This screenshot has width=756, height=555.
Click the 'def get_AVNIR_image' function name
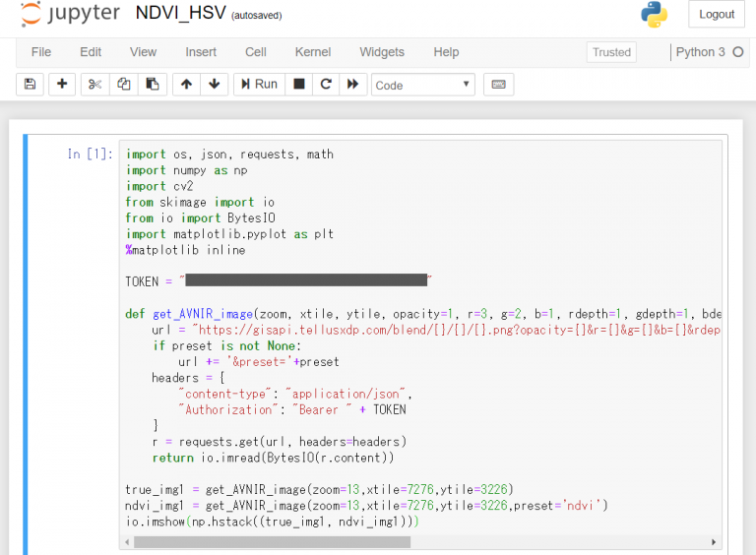[x=203, y=314]
